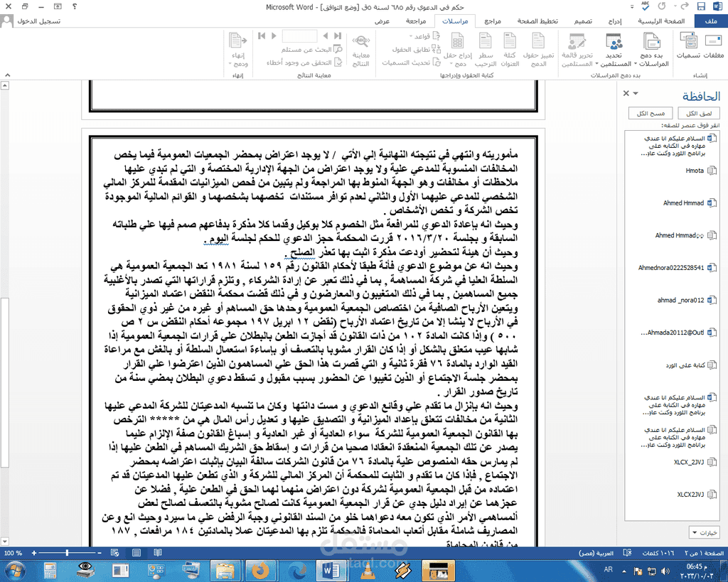The width and height of the screenshot is (728, 582).
Task: Open Insert Merge Field (إدراج حقل دمج)
Action: pos(458,49)
